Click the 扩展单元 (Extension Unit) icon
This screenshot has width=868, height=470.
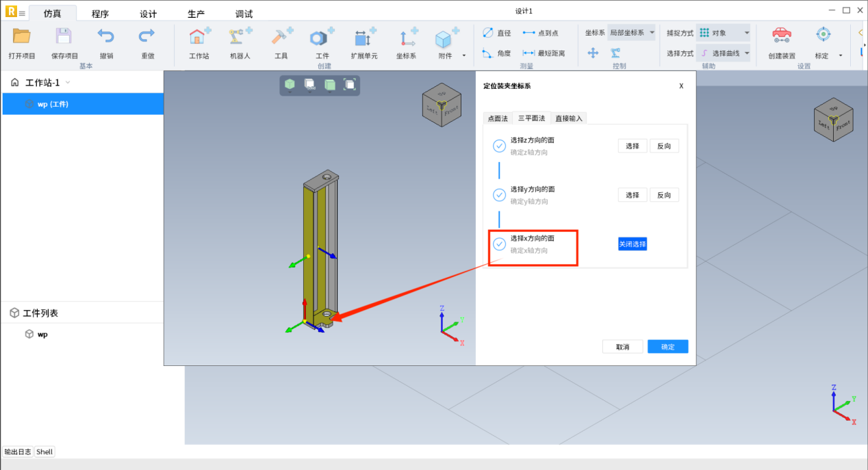[x=363, y=38]
